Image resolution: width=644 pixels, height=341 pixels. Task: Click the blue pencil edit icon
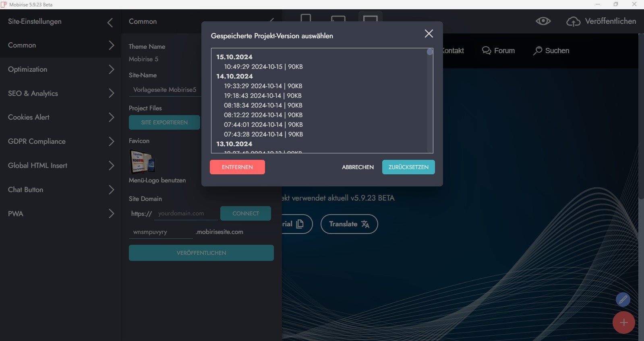[x=623, y=300]
